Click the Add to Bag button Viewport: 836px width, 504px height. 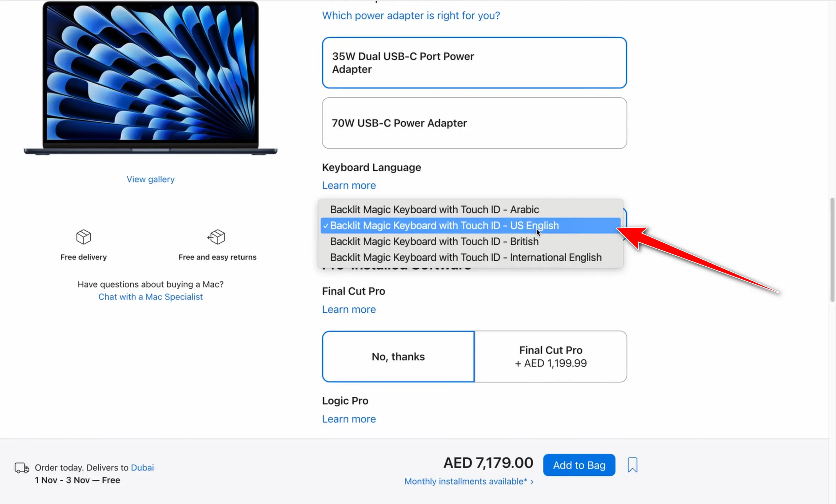[x=579, y=465]
